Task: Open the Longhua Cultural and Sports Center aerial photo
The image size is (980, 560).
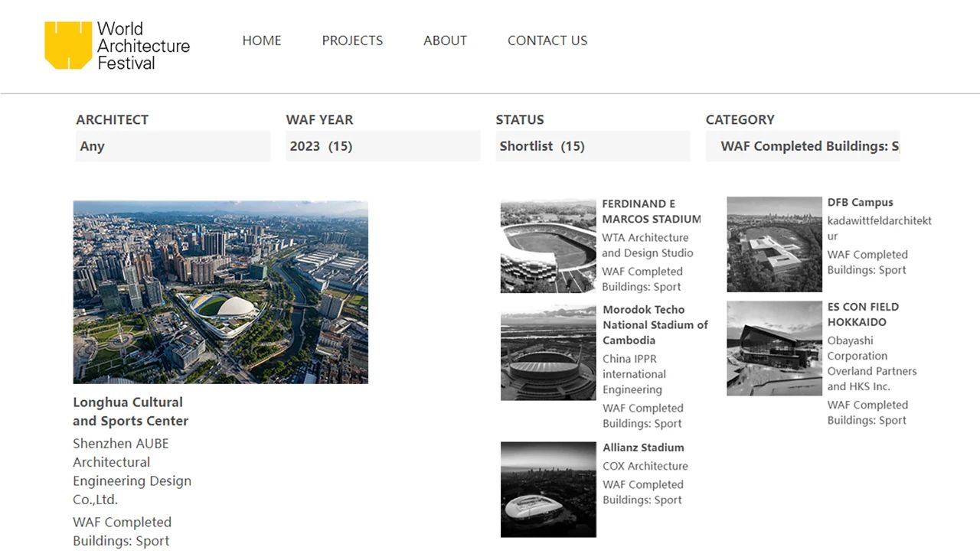Action: [220, 292]
